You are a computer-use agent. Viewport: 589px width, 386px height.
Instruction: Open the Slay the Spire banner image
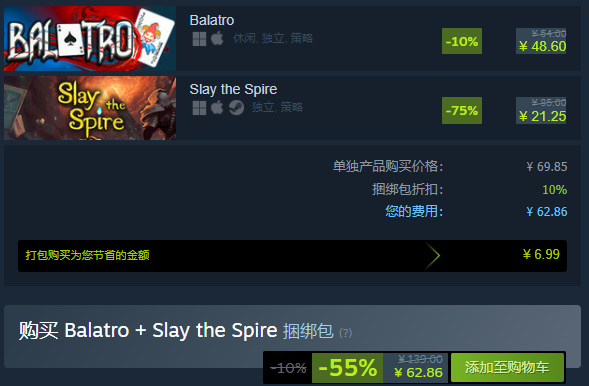coord(90,108)
